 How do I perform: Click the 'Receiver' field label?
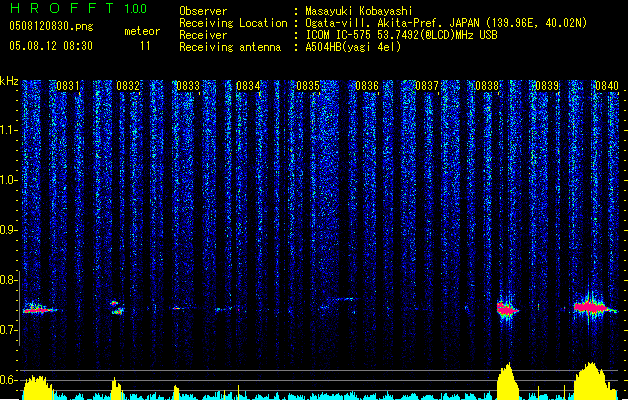click(x=203, y=35)
